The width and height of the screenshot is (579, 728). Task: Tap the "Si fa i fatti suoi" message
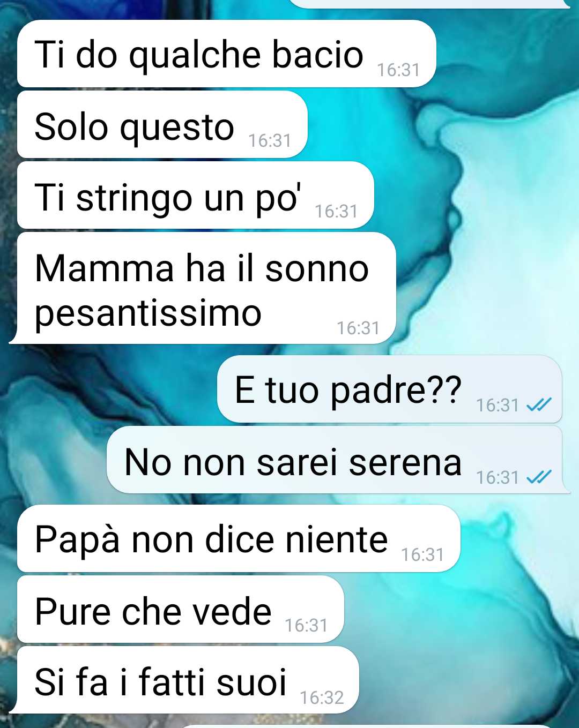tap(184, 680)
